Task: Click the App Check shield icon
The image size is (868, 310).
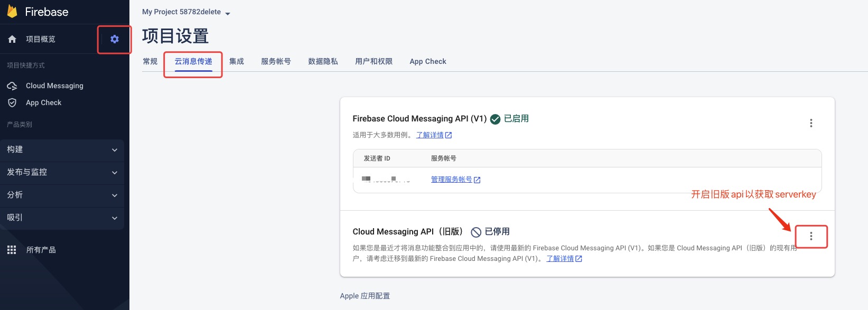Action: click(x=12, y=102)
